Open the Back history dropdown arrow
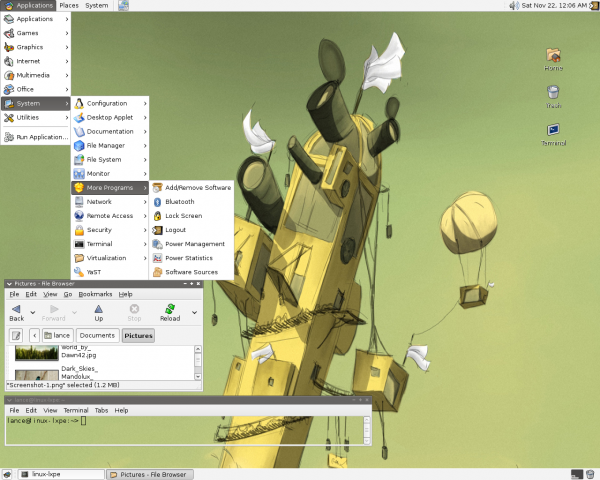Screen dimensions: 600x480 click(x=33, y=312)
